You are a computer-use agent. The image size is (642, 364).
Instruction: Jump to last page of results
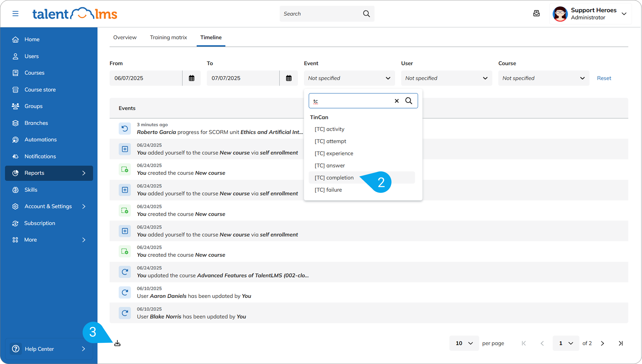pyautogui.click(x=621, y=343)
